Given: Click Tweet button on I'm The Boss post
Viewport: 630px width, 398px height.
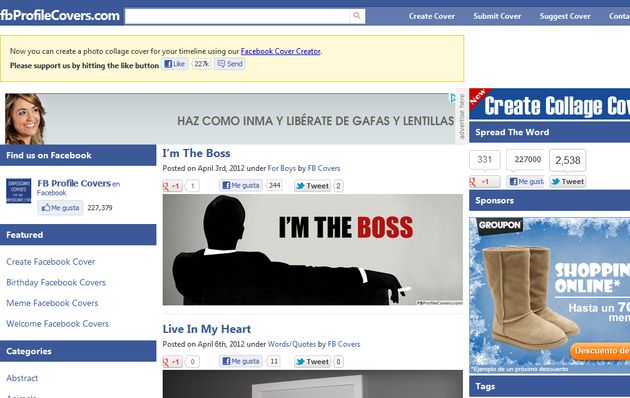Looking at the screenshot, I should pos(313,186).
